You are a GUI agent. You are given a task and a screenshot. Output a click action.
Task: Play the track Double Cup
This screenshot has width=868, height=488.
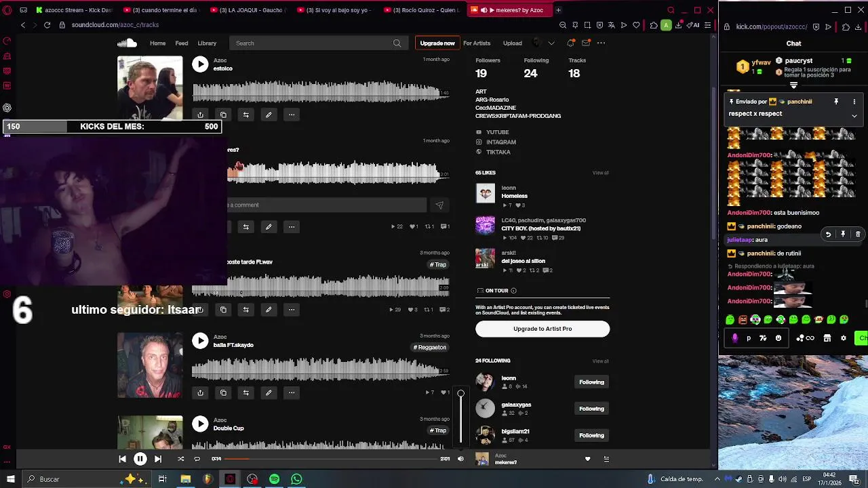point(200,424)
